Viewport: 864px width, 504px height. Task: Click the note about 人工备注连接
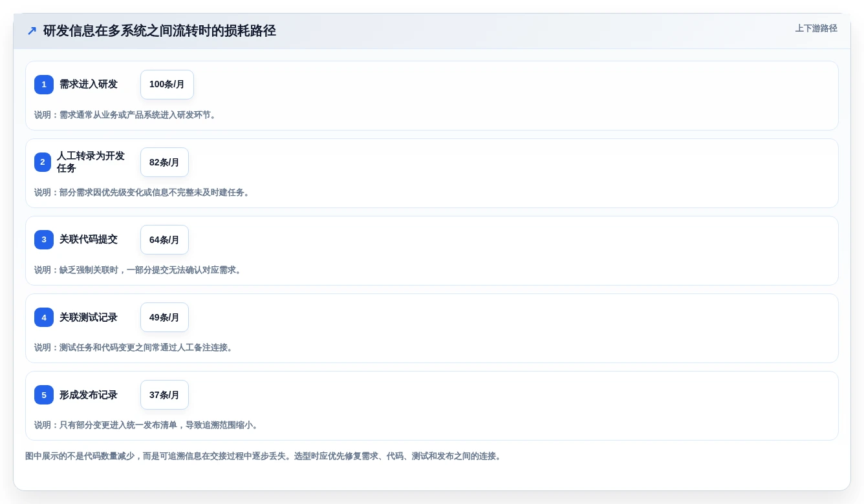[135, 348]
